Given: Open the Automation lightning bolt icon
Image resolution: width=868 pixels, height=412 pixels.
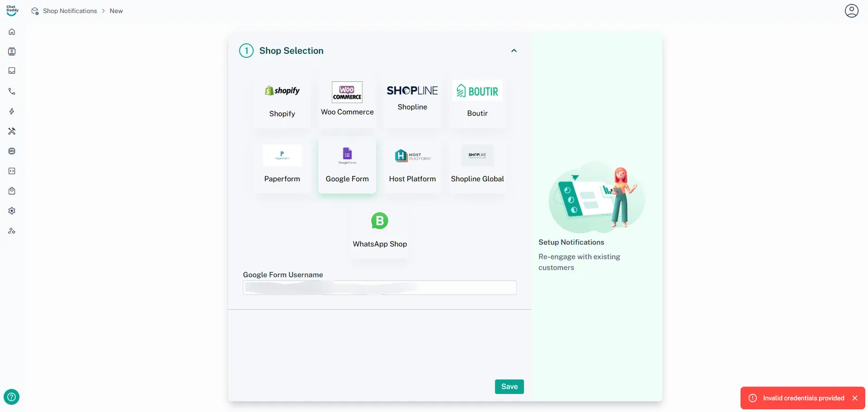Looking at the screenshot, I should pos(12,111).
